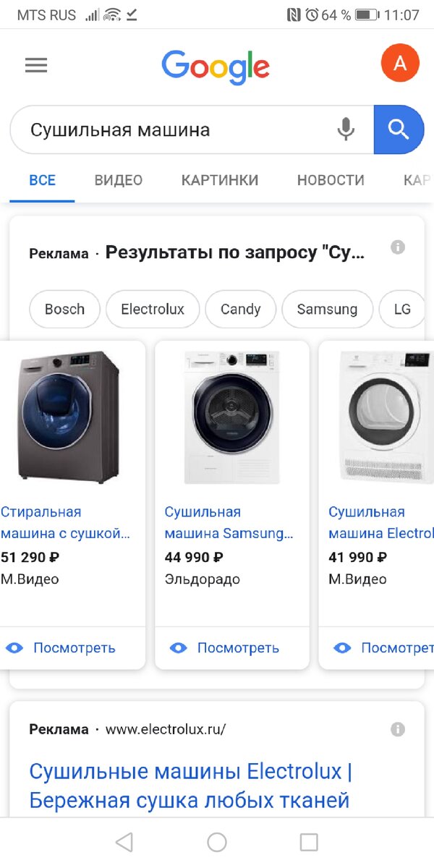Open the orange profile avatar A
This screenshot has width=434, height=868.
(400, 63)
